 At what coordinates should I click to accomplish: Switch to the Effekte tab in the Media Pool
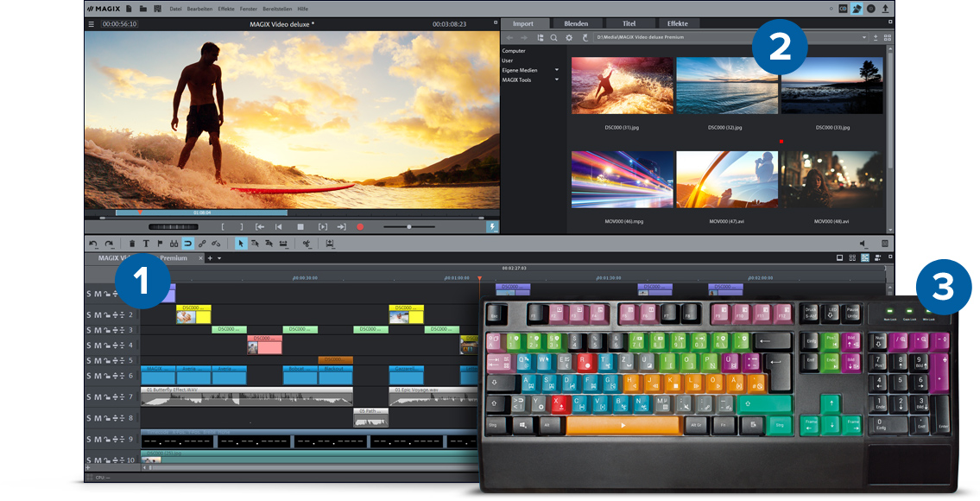tap(678, 24)
